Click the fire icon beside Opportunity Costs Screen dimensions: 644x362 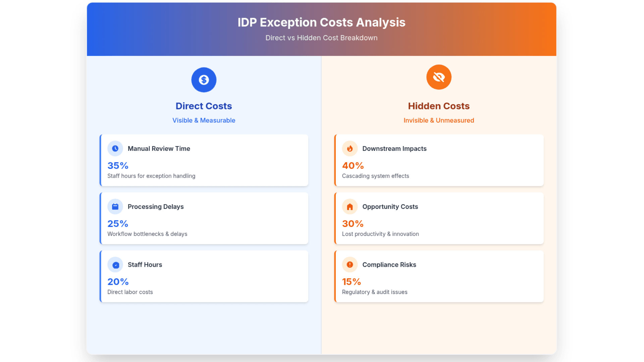[350, 206]
